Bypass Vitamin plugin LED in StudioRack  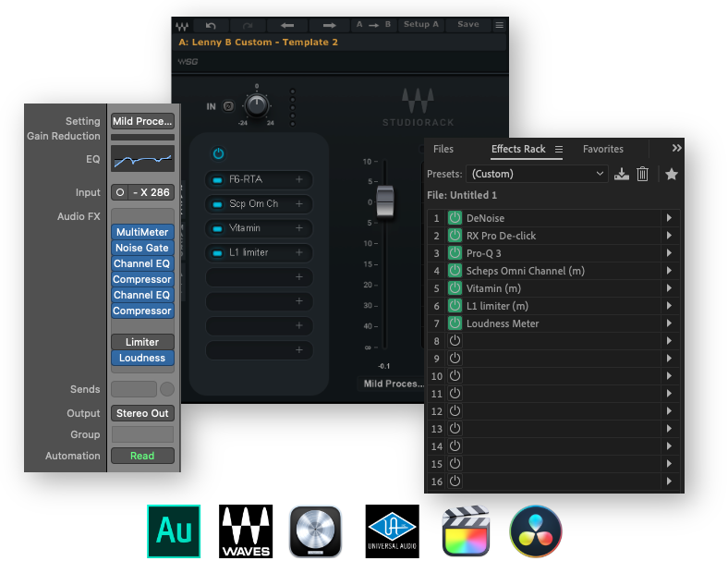click(217, 228)
